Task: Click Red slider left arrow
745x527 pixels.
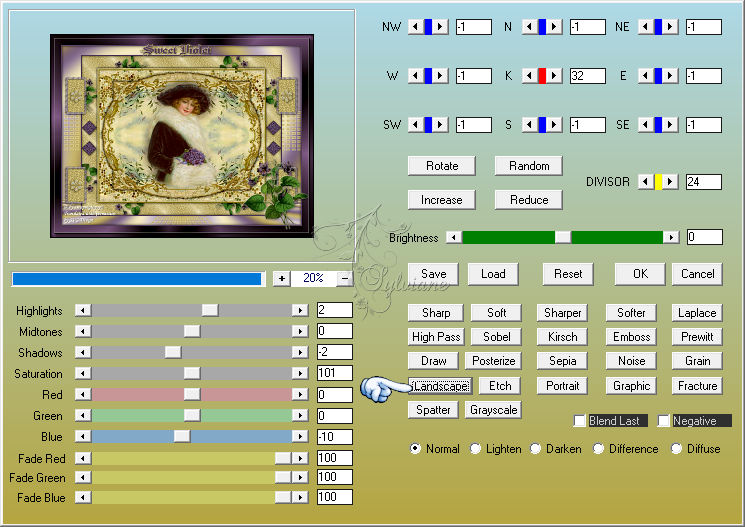Action: [83, 394]
